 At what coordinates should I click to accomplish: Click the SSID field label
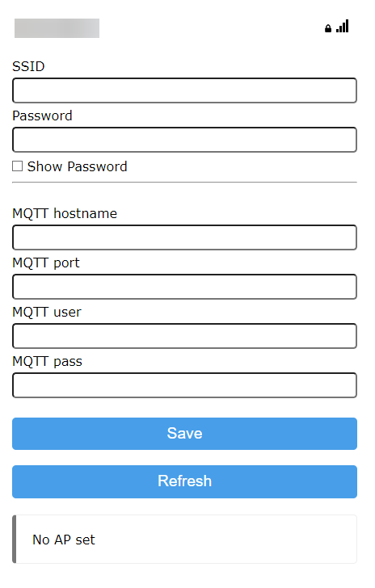click(x=28, y=66)
